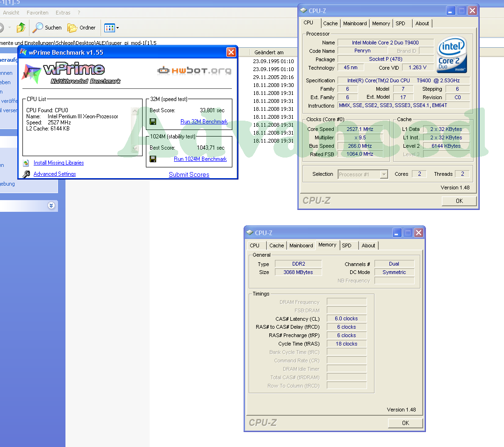Click the 1.263 V Core VID value
Image resolution: width=504 pixels, height=447 pixels.
pos(417,67)
